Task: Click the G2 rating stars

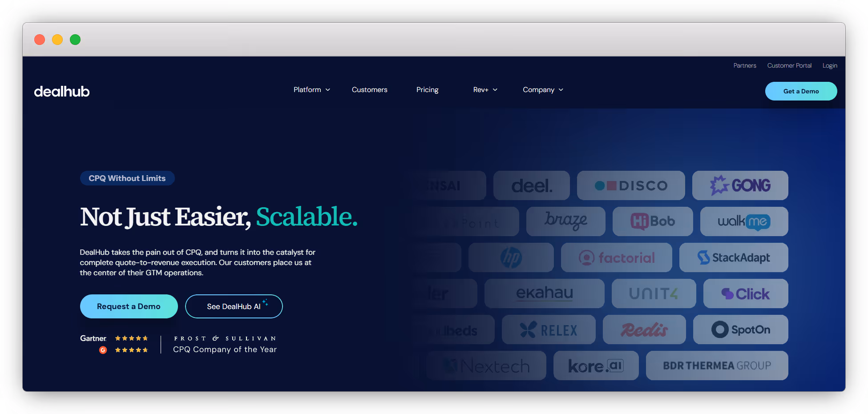Action: click(131, 350)
